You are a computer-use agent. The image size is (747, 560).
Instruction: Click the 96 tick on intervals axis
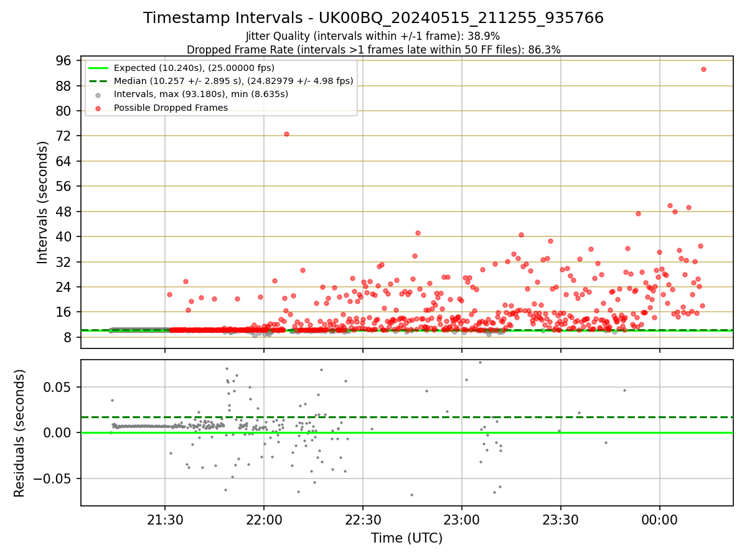pos(63,60)
